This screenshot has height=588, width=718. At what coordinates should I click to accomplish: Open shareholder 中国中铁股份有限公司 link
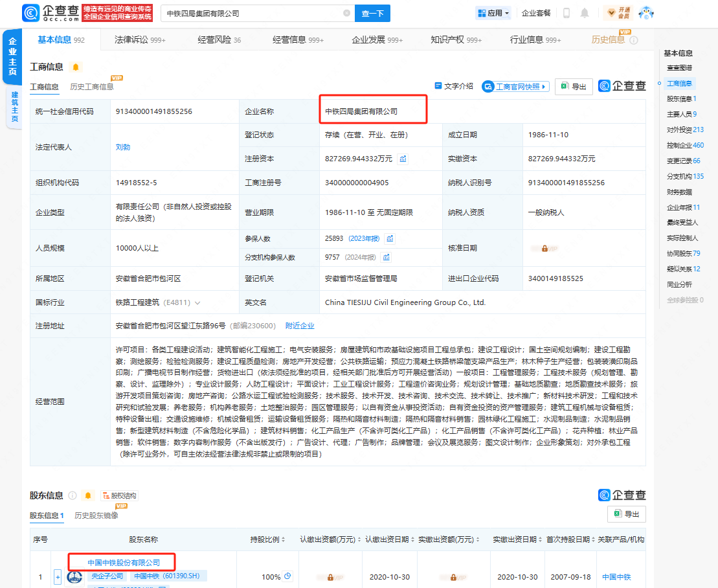(x=124, y=562)
